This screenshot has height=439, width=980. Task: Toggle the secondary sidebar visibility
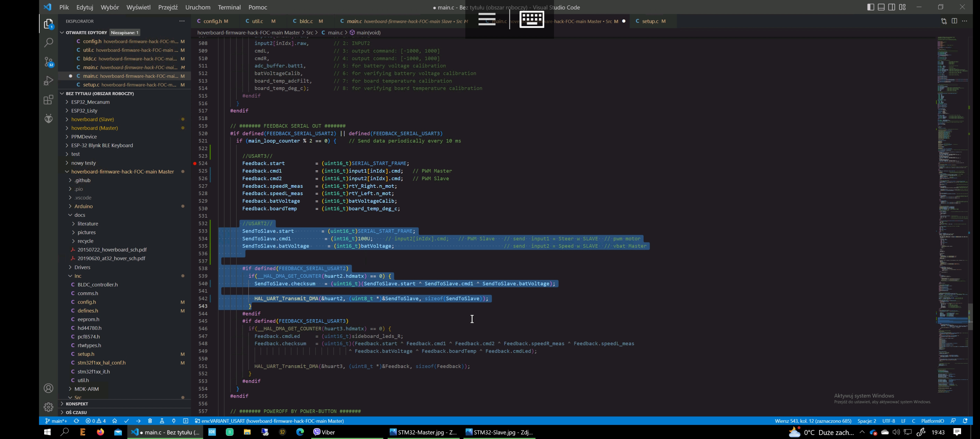point(891,7)
